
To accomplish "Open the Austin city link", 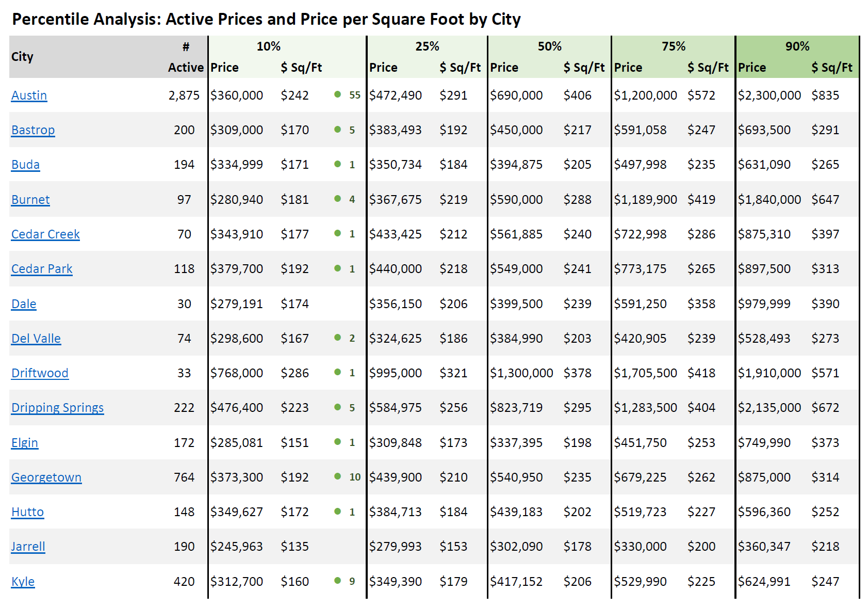I will [29, 95].
